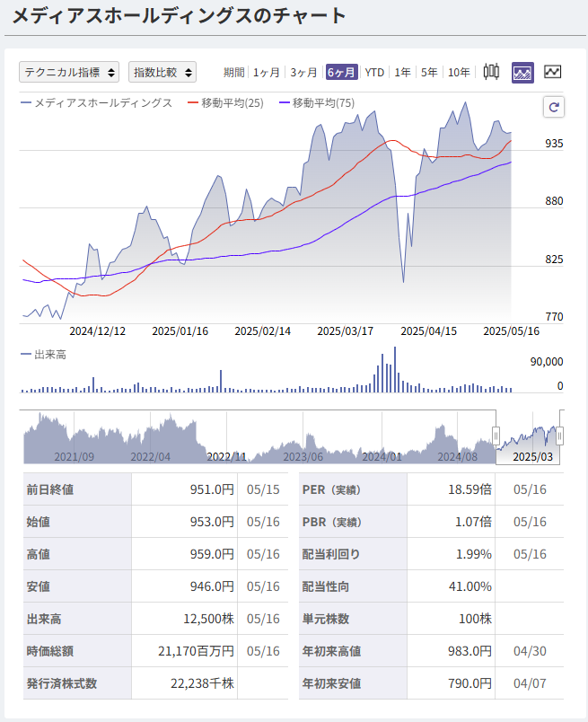Click the 前日終値 value 951.0円

pyautogui.click(x=212, y=489)
